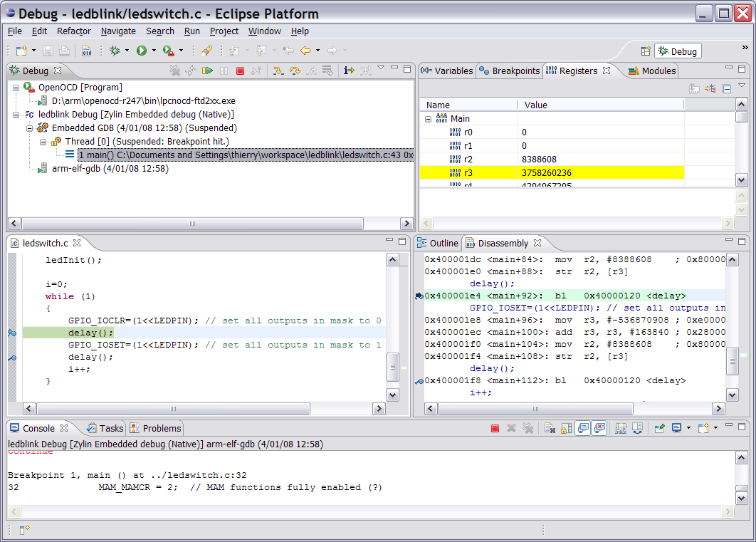Click the Step Return icon
756x542 pixels.
pos(312,71)
